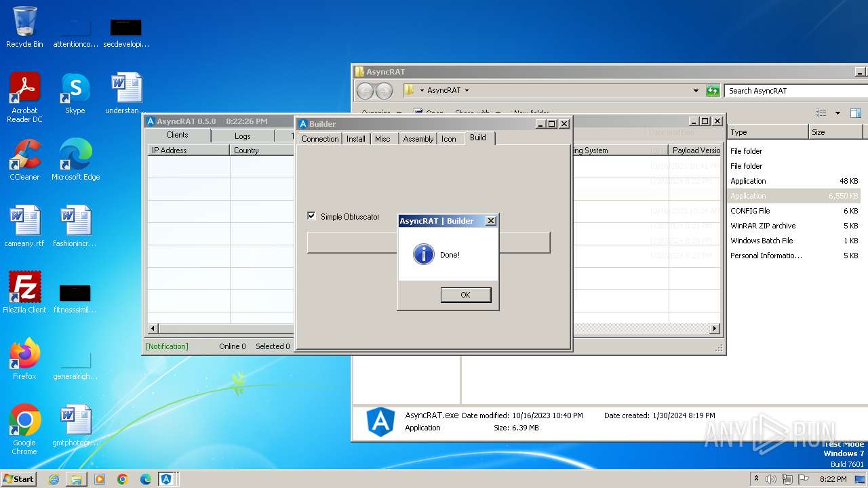Image resolution: width=868 pixels, height=488 pixels.
Task: Launch Acrobat Reader DC from desktop
Action: click(24, 98)
